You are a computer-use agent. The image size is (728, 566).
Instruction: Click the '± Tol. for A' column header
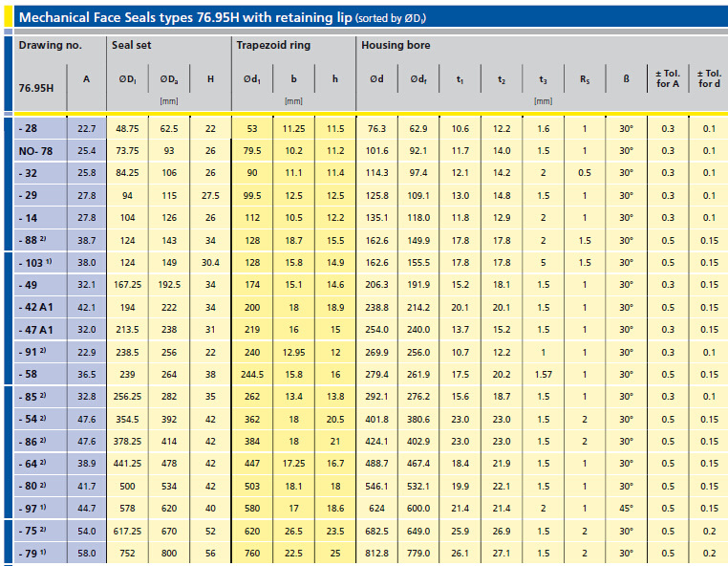pyautogui.click(x=668, y=78)
